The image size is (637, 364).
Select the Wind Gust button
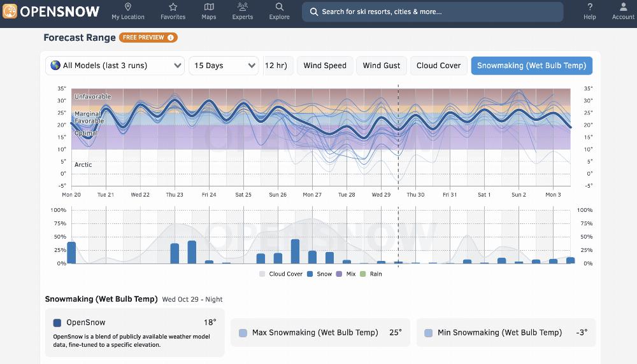point(382,66)
